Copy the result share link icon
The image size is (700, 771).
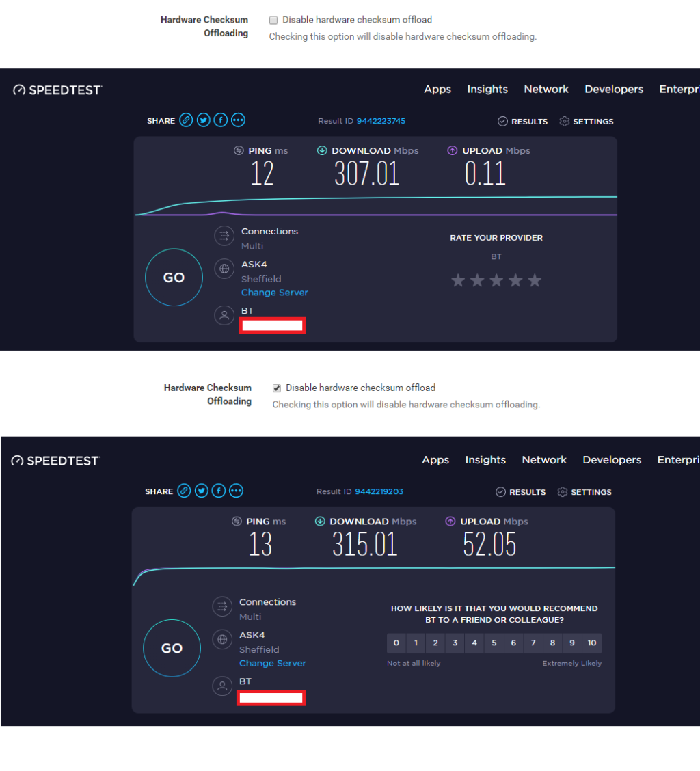point(186,120)
